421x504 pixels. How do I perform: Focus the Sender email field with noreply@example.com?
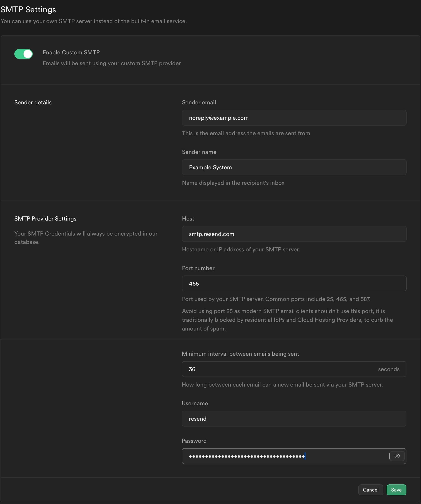pyautogui.click(x=294, y=118)
